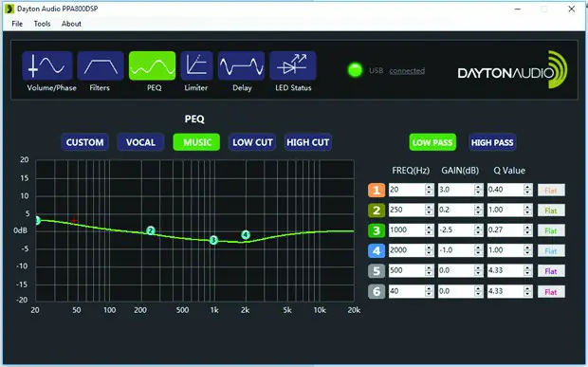Image resolution: width=588 pixels, height=367 pixels.
Task: Open the Volume/Phase section
Action: coord(47,66)
